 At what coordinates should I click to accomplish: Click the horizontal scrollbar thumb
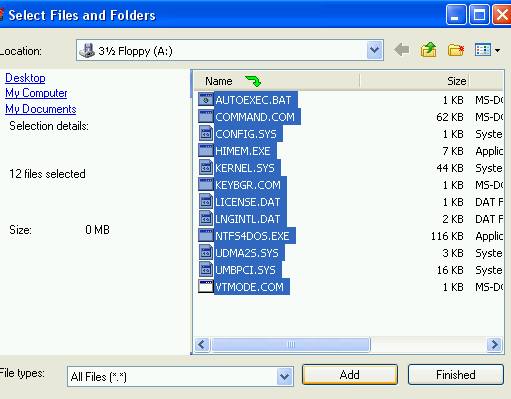coord(291,344)
